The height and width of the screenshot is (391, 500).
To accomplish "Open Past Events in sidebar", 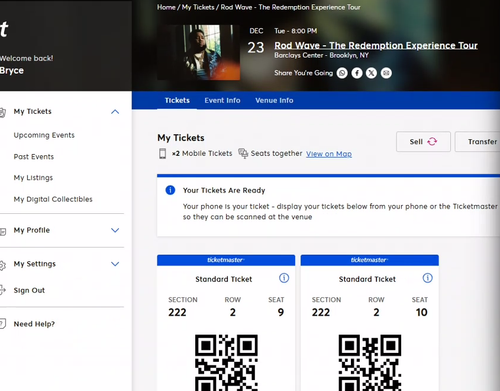I will (x=34, y=157).
